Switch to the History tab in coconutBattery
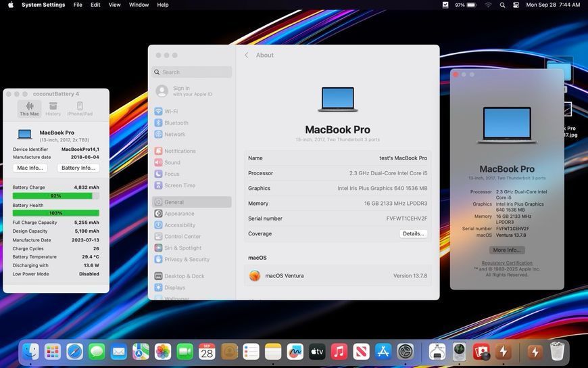The image size is (588, 368). tap(53, 109)
